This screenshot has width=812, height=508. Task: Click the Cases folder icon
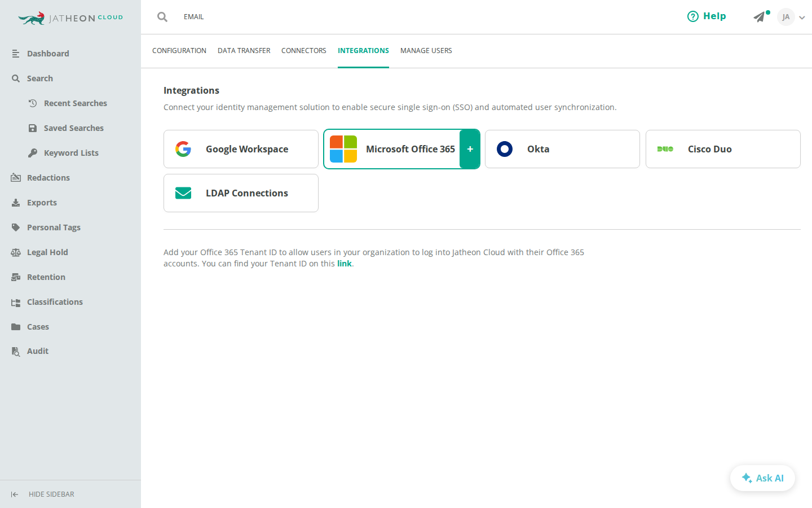(16, 327)
